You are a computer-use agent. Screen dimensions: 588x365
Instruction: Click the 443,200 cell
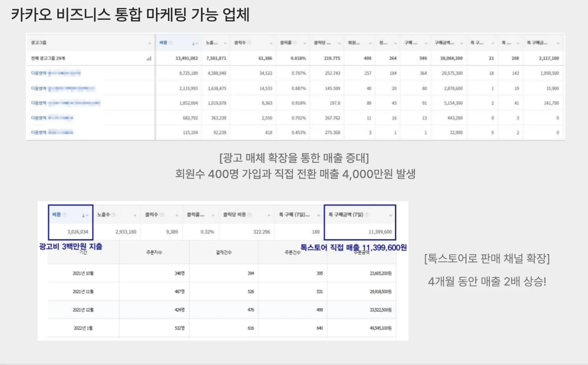[455, 118]
